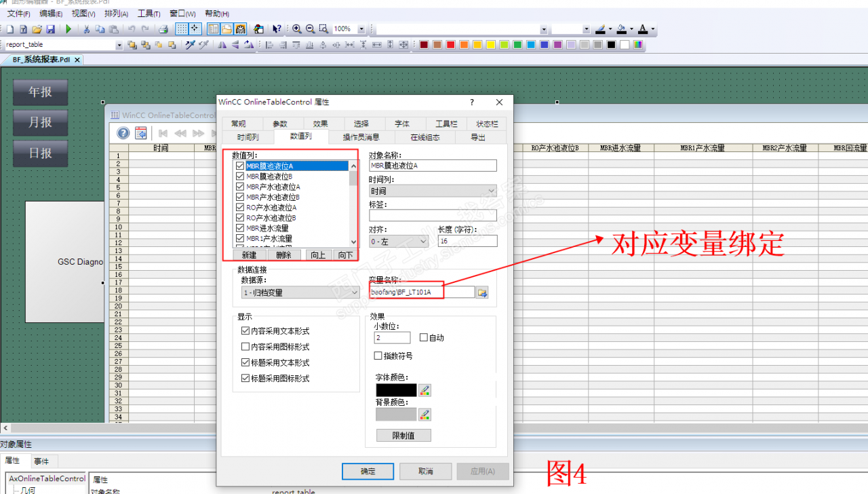
Task: Open the font size dropdown in the toolbar
Action: tap(587, 29)
